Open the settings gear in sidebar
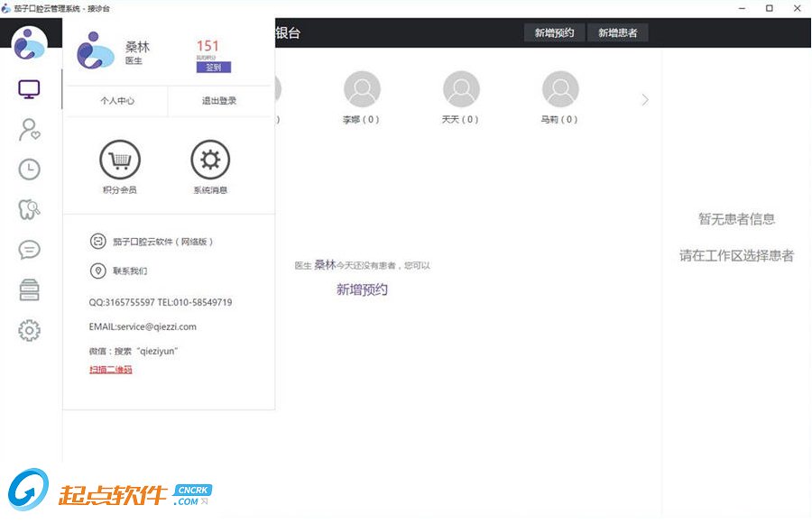 click(x=30, y=330)
